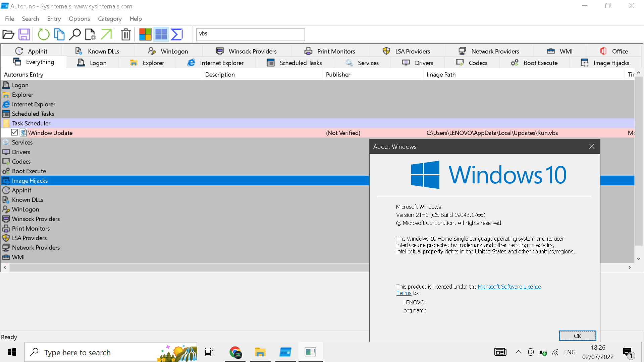The width and height of the screenshot is (644, 362).
Task: Select the Image Hijacks row in list
Action: point(30,181)
